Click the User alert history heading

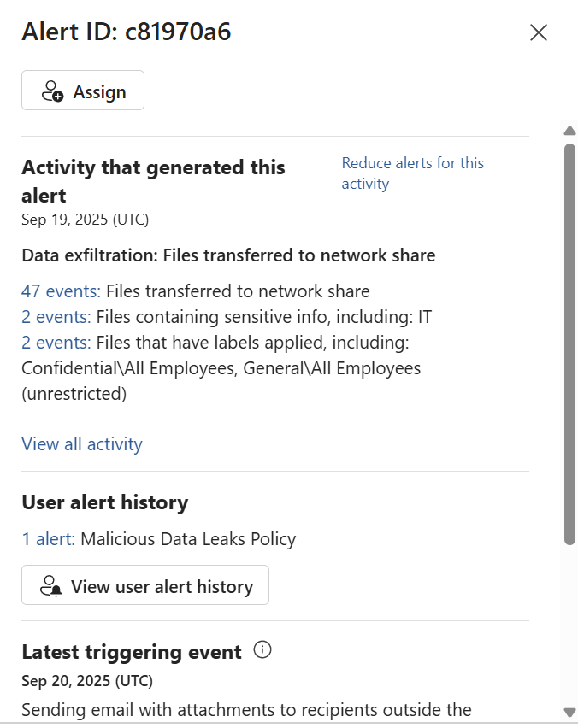(104, 502)
